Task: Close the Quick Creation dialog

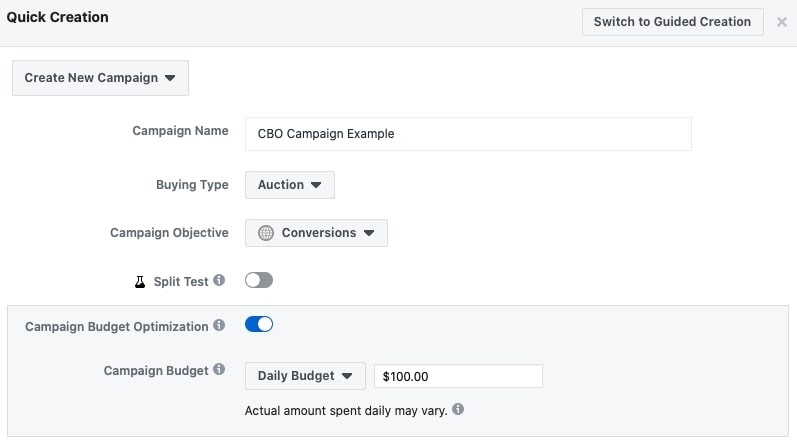Action: click(782, 22)
